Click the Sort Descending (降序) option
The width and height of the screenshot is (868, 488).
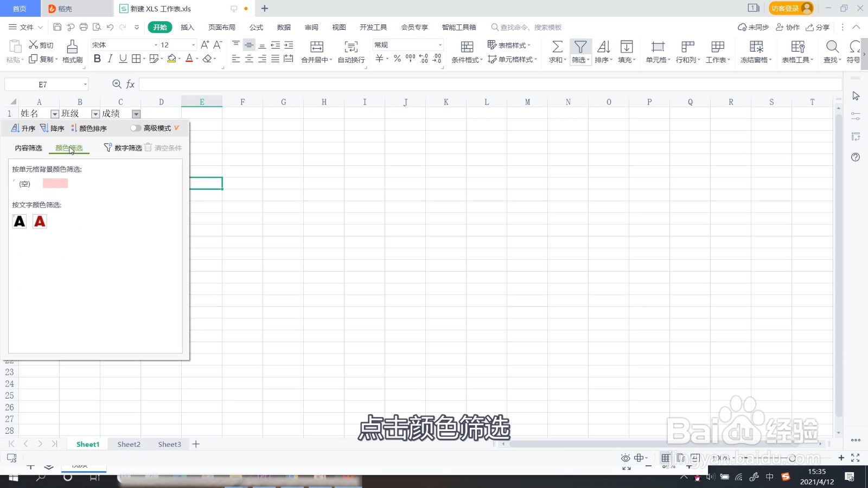[52, 129]
